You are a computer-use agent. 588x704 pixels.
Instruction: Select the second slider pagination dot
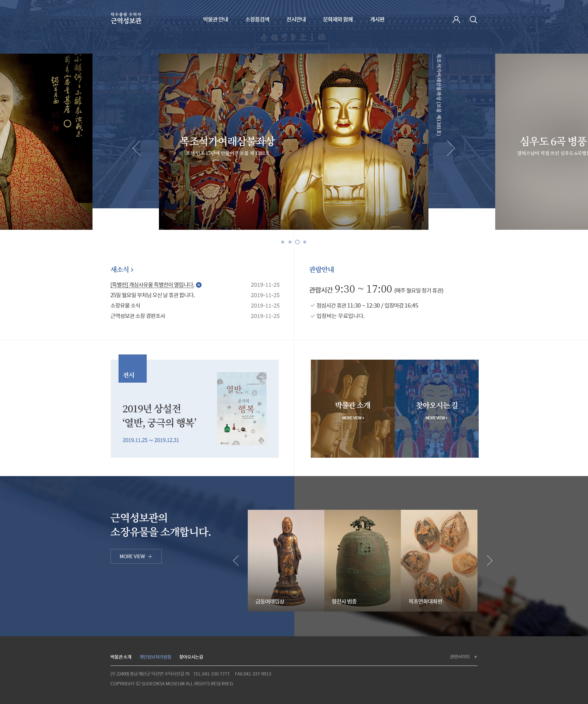pos(290,242)
